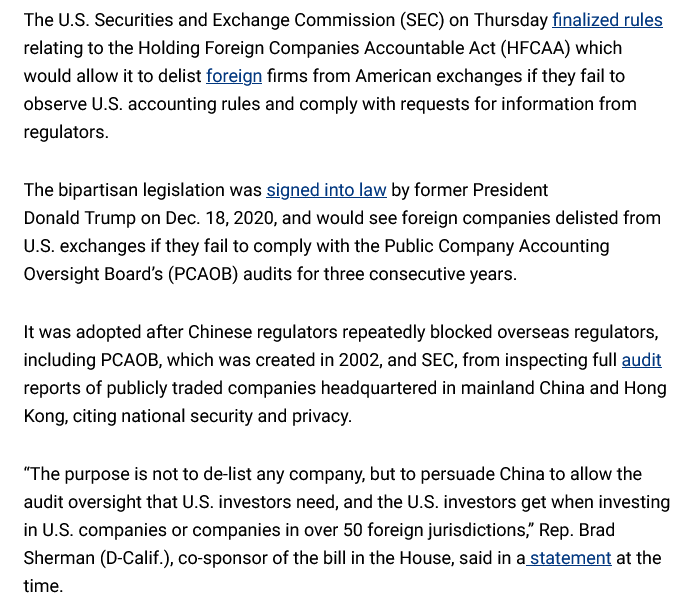Click the "(HFCAA)" acronym in first paragraph
The image size is (693, 603).
click(x=581, y=48)
